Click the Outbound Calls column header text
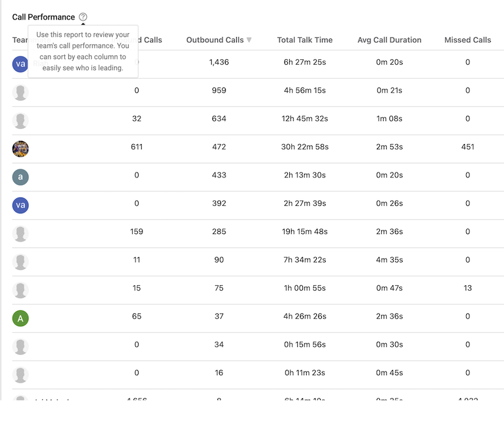504x428 pixels. pyautogui.click(x=215, y=40)
